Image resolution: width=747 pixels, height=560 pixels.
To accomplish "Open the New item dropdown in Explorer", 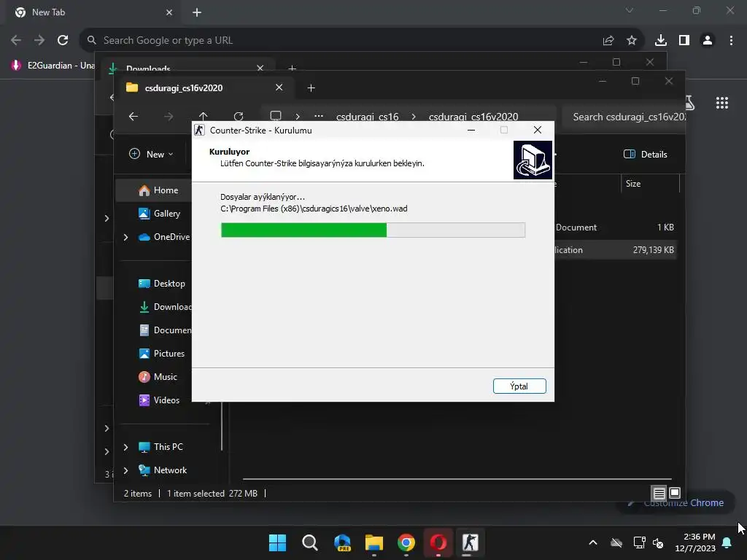I will tap(152, 155).
